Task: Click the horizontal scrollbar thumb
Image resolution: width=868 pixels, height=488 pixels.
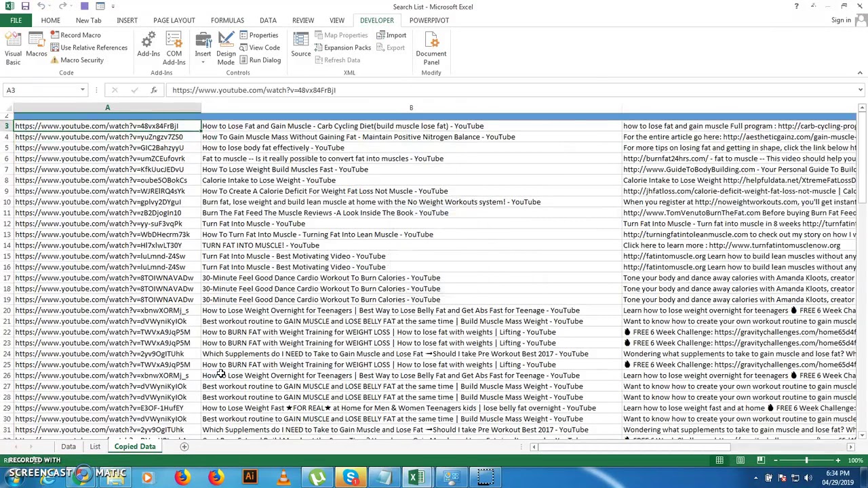Action: pyautogui.click(x=635, y=447)
